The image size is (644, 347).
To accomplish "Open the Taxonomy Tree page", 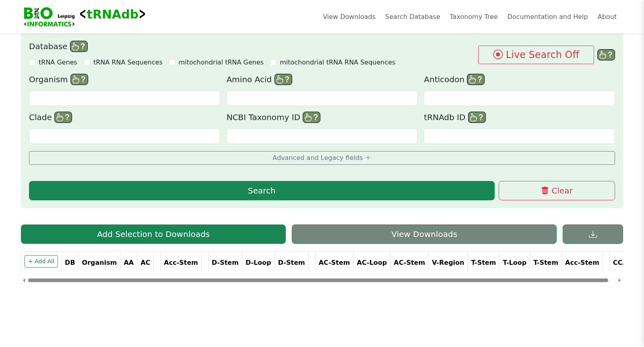I will tap(474, 17).
